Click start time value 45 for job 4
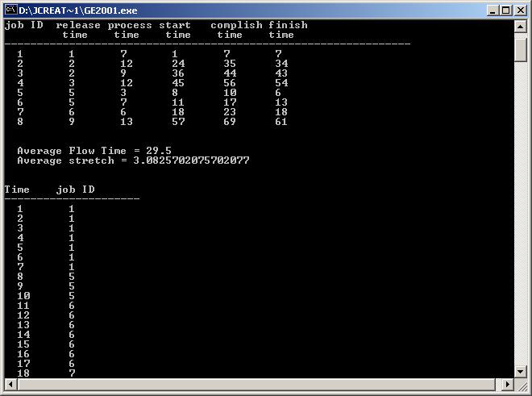532x396 pixels. [178, 83]
